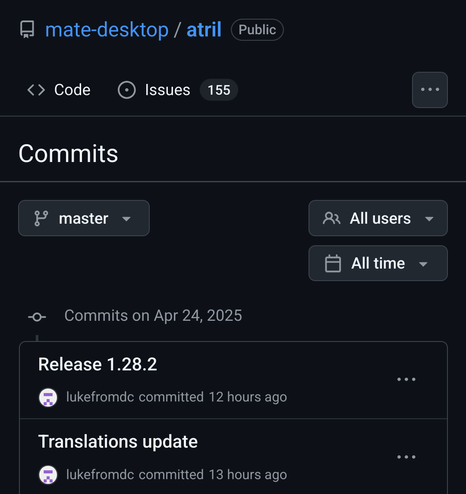
Task: Click the code brackets icon
Action: [36, 90]
